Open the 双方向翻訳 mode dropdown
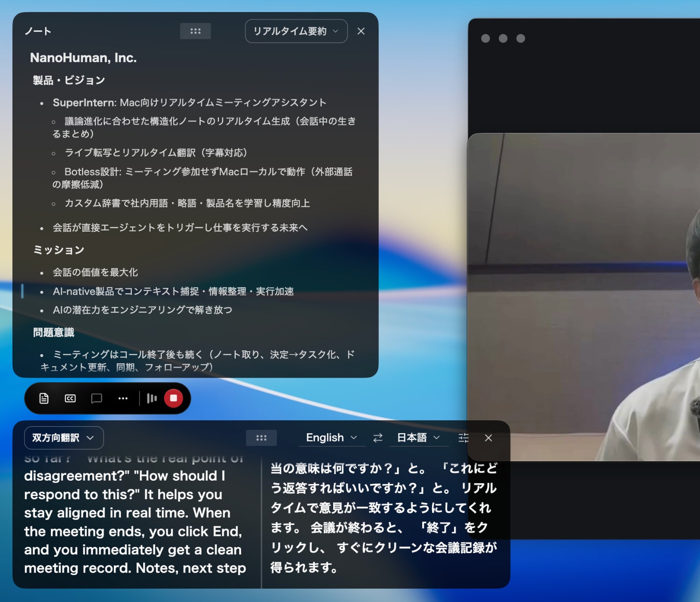 [64, 438]
